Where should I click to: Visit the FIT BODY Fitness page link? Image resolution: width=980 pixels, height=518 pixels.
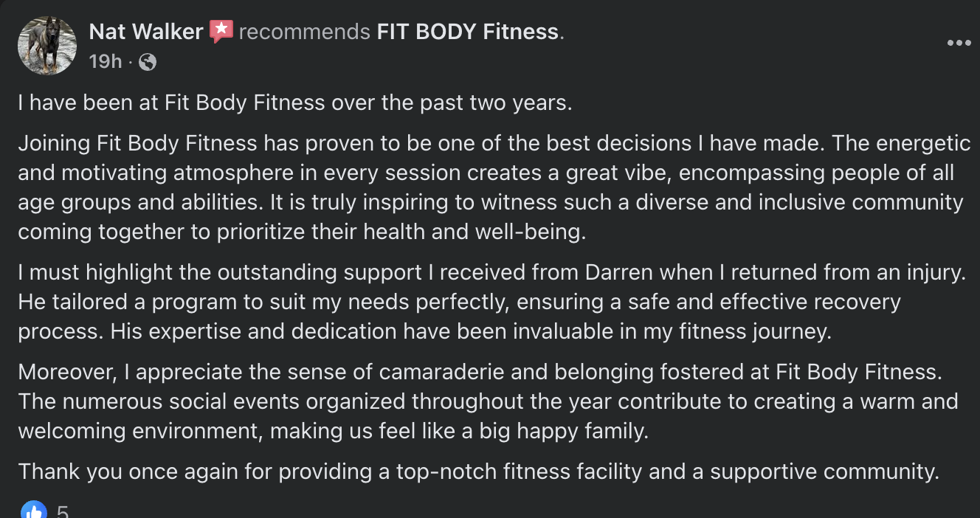(x=468, y=32)
